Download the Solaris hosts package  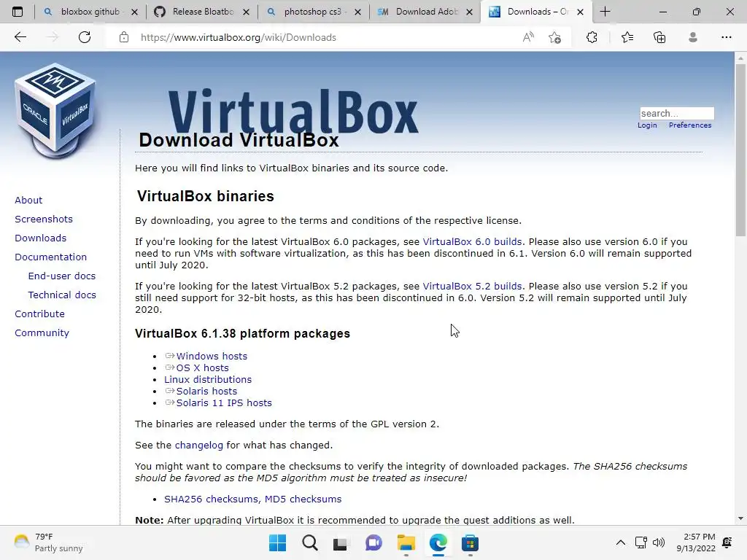206,392
